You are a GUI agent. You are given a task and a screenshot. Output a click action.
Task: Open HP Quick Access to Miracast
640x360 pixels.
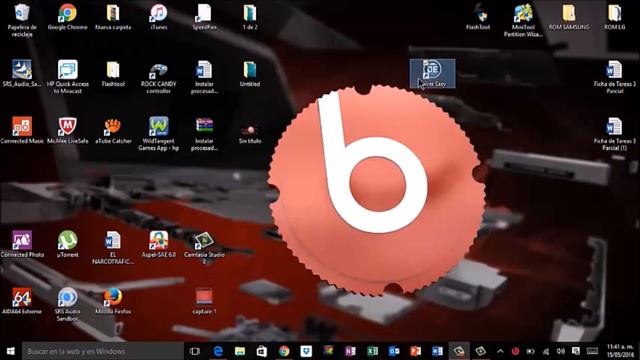pos(67,77)
